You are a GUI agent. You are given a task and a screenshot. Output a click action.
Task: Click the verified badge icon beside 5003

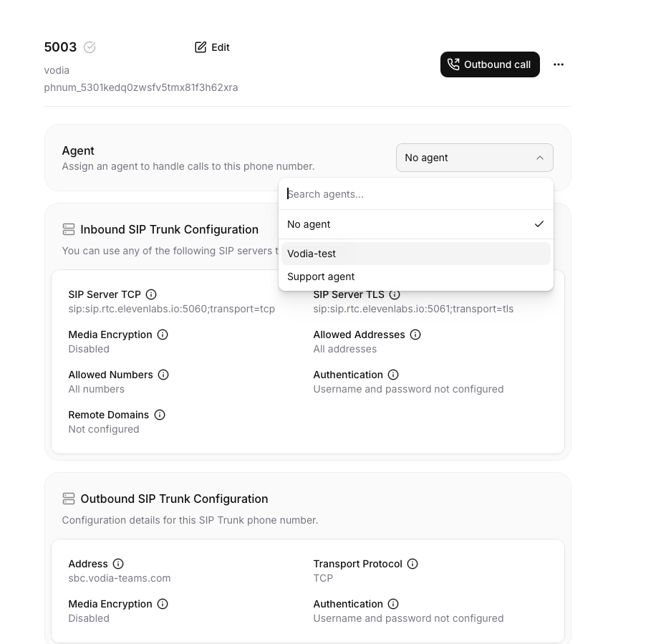90,47
